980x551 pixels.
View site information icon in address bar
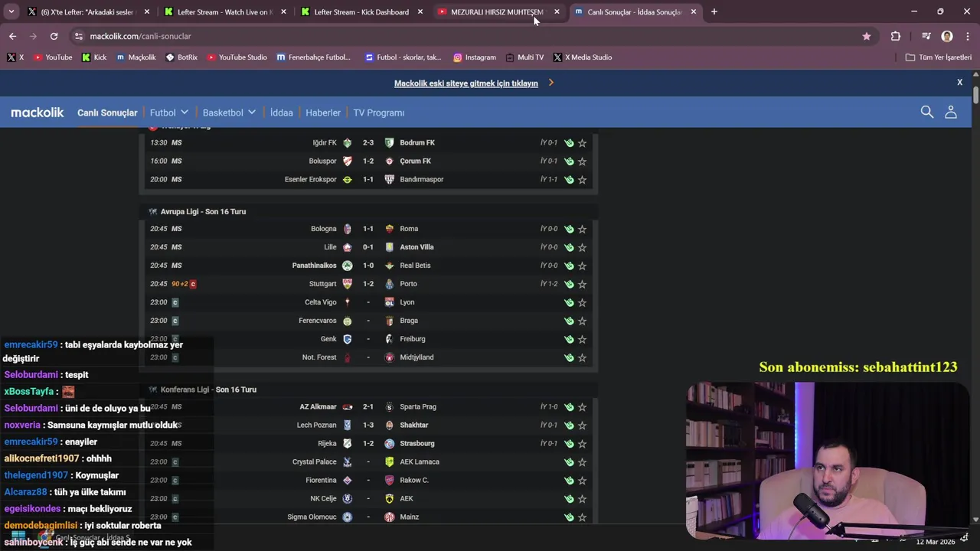pyautogui.click(x=78, y=36)
